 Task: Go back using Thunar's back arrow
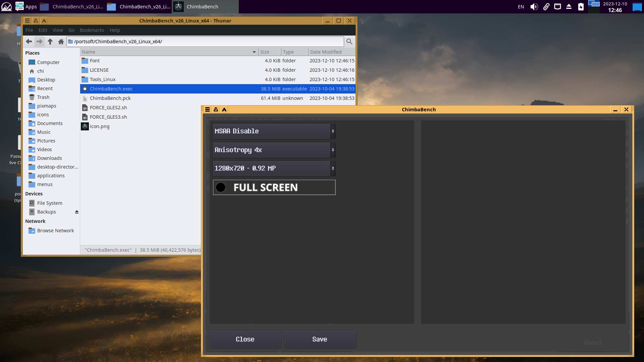[x=29, y=42]
